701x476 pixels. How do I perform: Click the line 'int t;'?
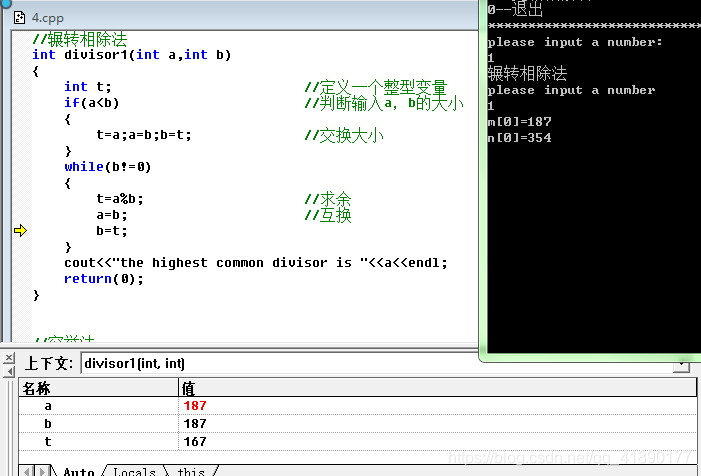88,87
